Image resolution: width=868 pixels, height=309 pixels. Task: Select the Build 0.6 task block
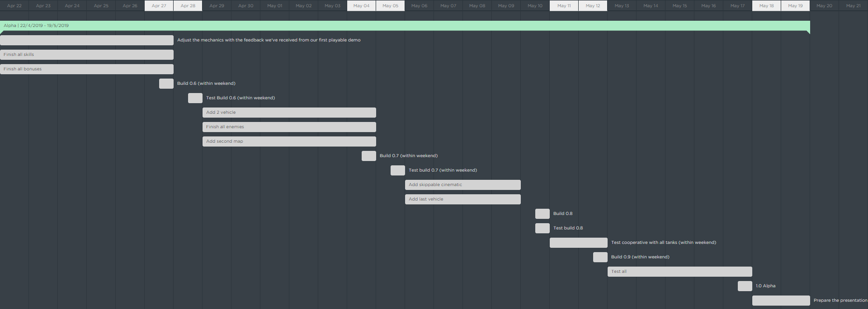(166, 83)
